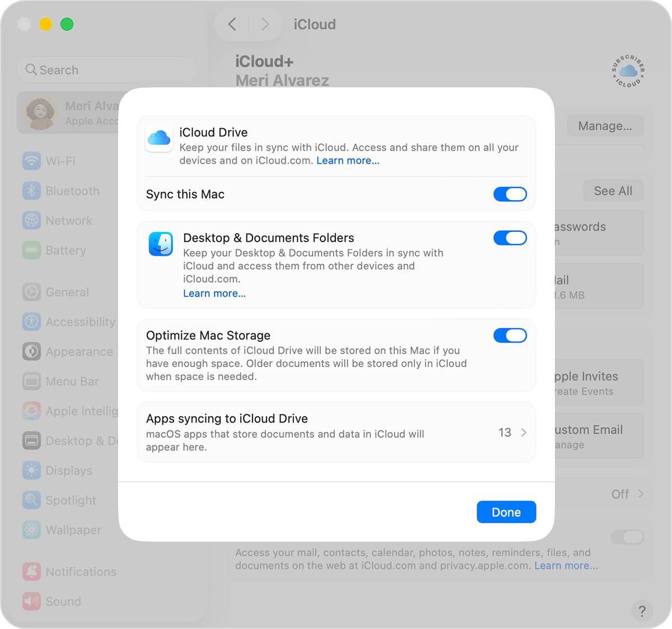Screen dimensions: 672x629
Task: Click the forward navigation arrow
Action: pos(264,24)
